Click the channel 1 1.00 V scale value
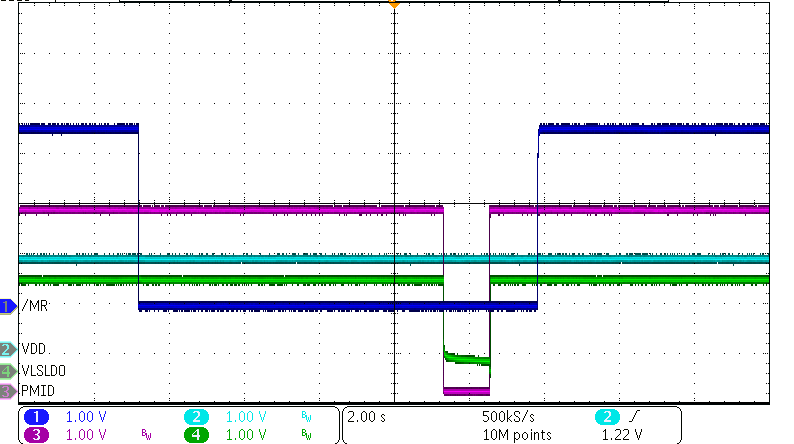Image resolution: width=794 pixels, height=444 pixels. 86,416
